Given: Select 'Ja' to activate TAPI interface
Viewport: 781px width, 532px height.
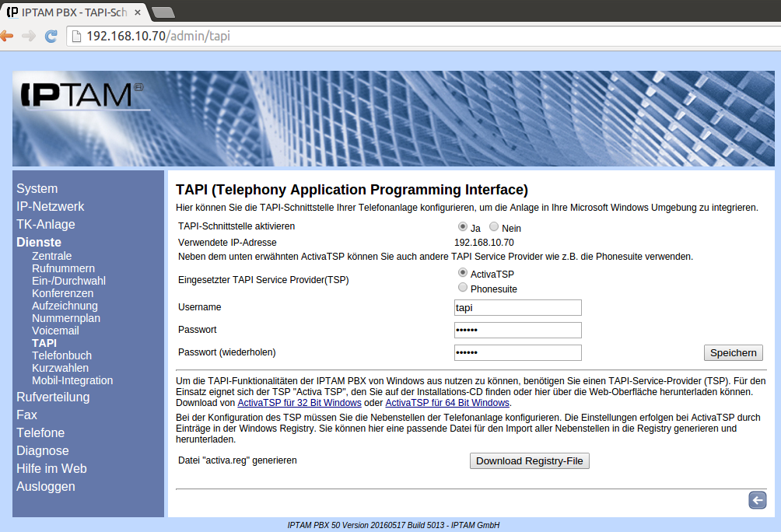Looking at the screenshot, I should click(x=463, y=227).
